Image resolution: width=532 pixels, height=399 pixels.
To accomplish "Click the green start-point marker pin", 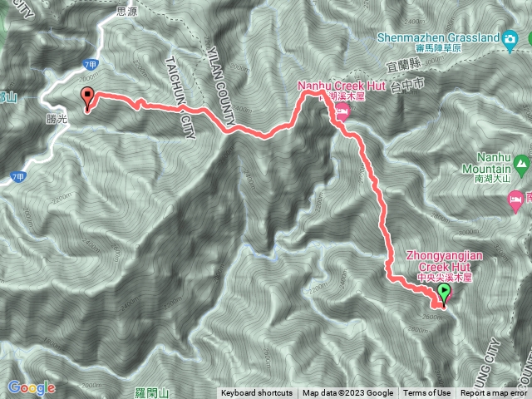I will (x=444, y=296).
